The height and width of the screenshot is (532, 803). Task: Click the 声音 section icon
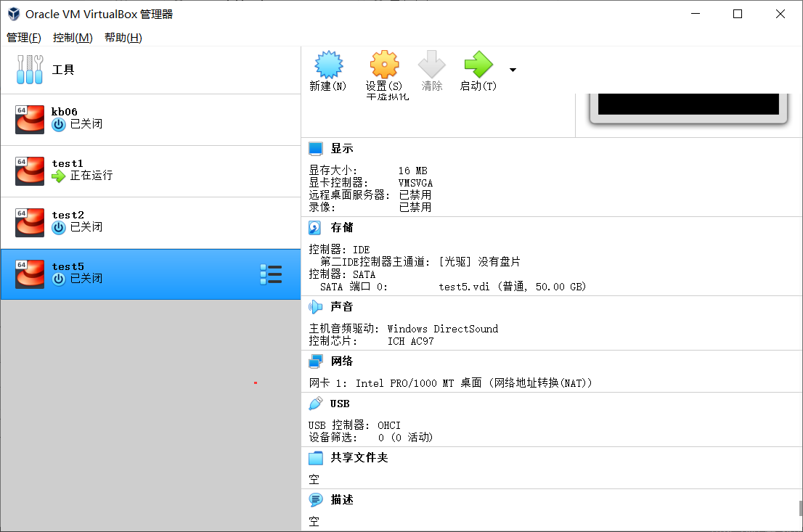point(315,306)
